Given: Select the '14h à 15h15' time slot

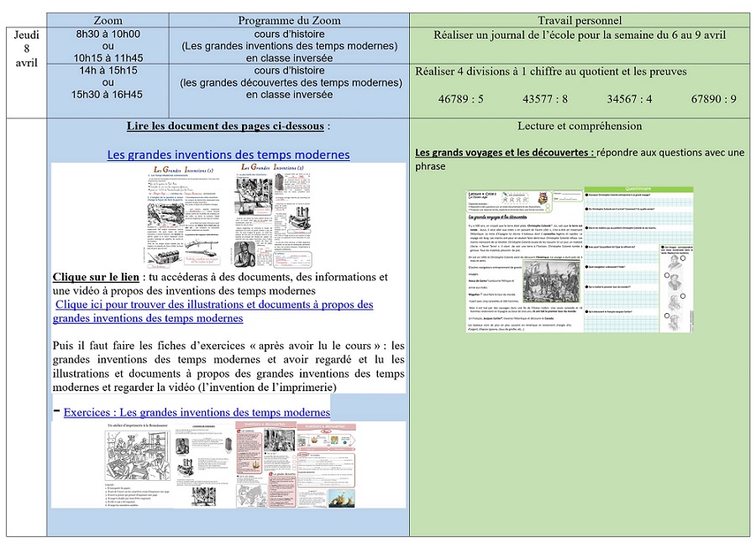Looking at the screenshot, I should point(108,70).
